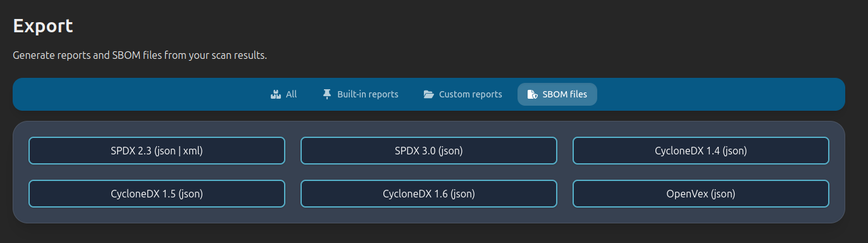Screen dimensions: 868x243
Task: Click the 'Generate reports and SBOM files' description
Action: pos(140,56)
